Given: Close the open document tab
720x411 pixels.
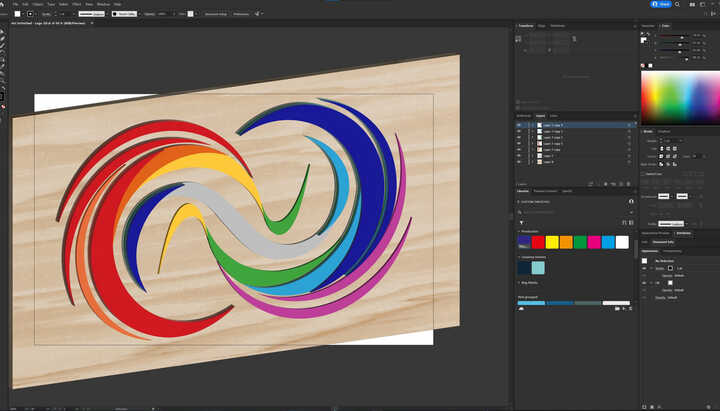Looking at the screenshot, I should pos(92,23).
